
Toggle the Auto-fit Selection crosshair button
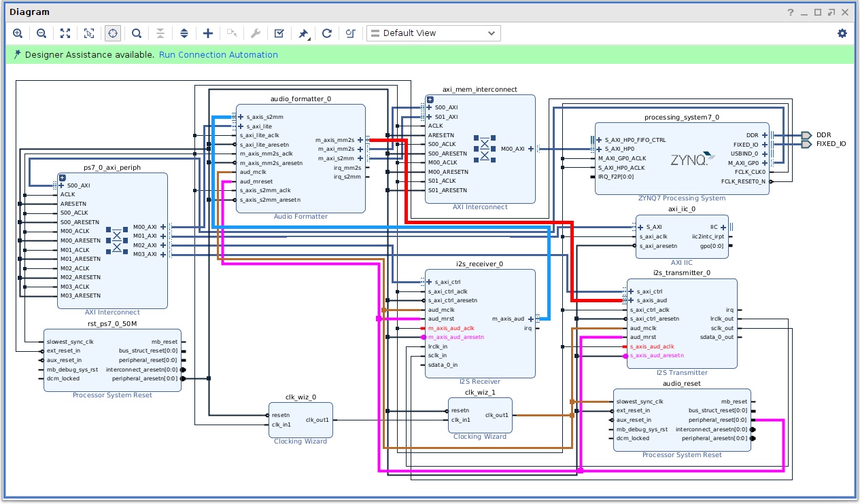[113, 33]
